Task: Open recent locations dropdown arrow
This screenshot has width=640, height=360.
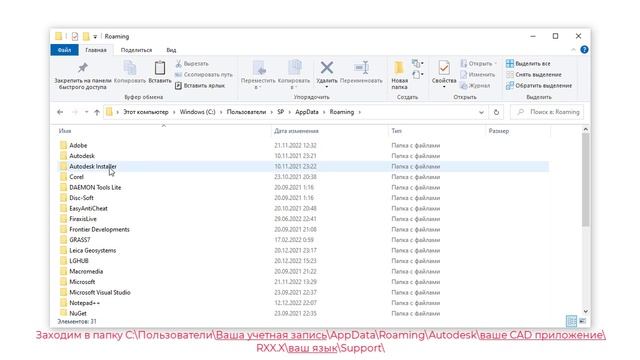Action: [x=86, y=112]
